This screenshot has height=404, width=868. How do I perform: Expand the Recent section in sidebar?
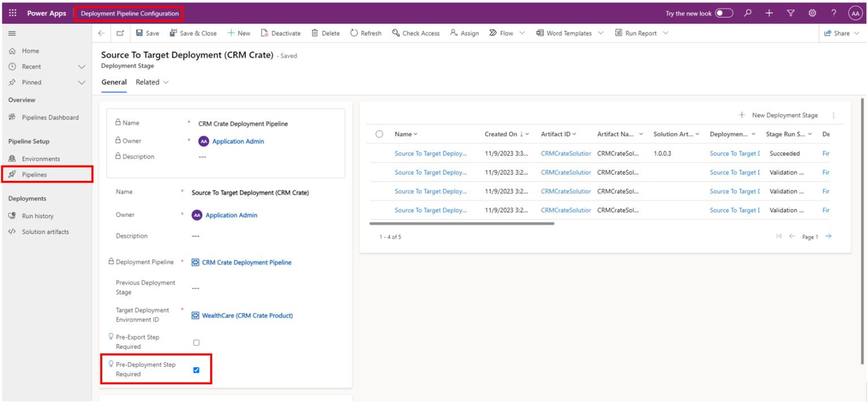[x=82, y=66]
